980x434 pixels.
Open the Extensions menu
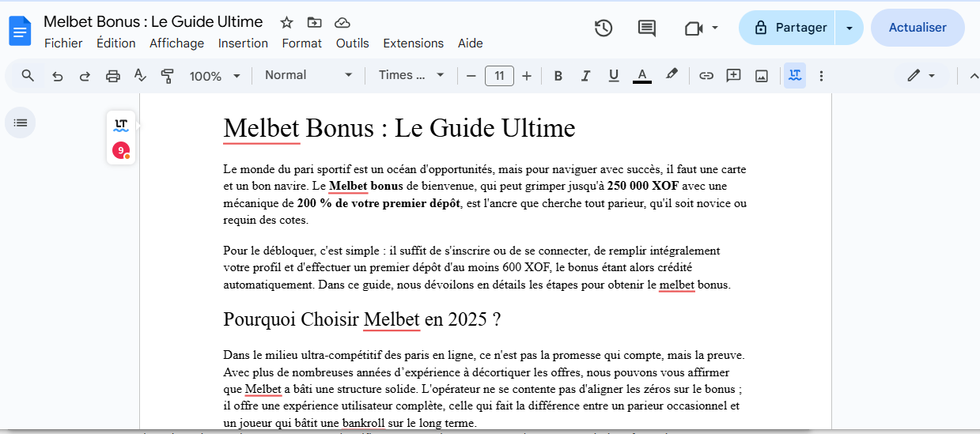(413, 43)
